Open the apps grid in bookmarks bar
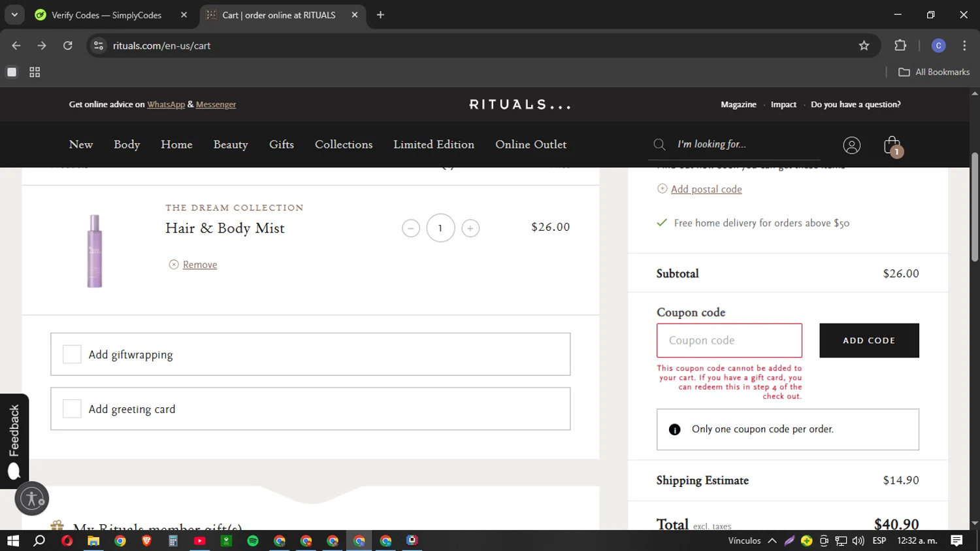The width and height of the screenshot is (980, 551). pyautogui.click(x=35, y=72)
